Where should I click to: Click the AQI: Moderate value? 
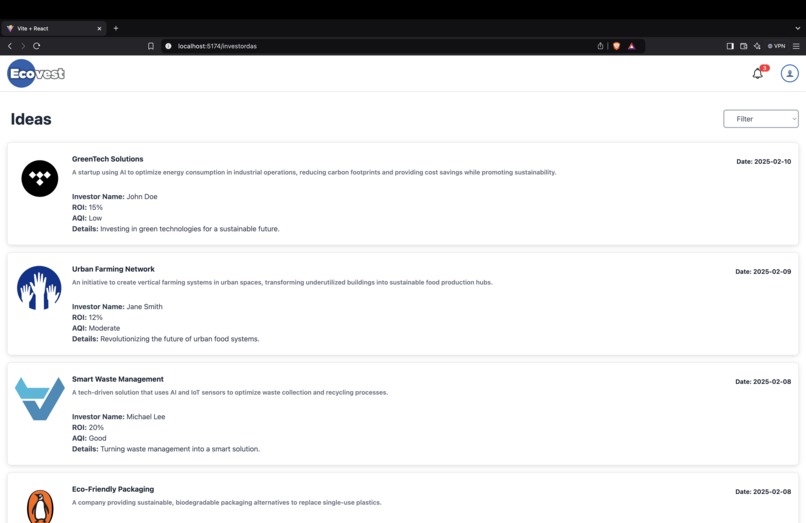pyautogui.click(x=96, y=328)
